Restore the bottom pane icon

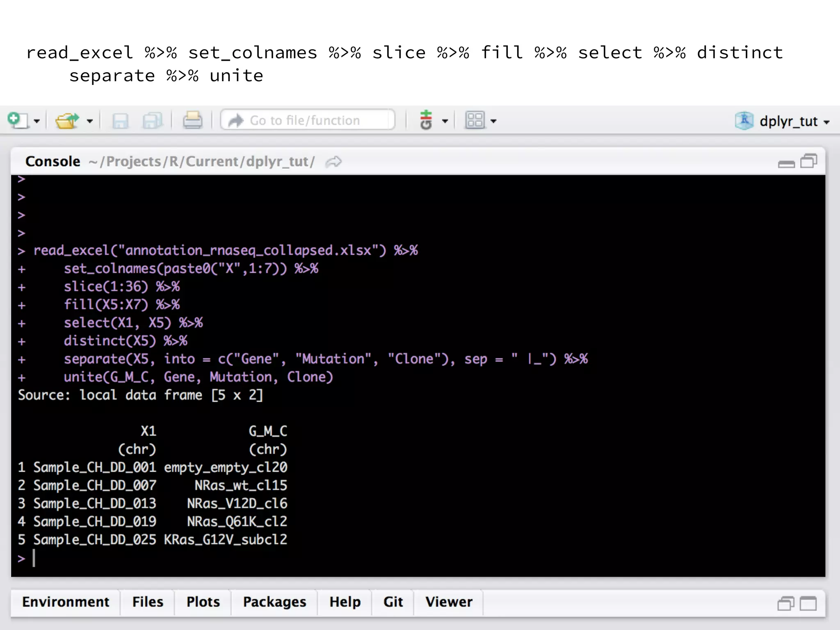pos(785,603)
